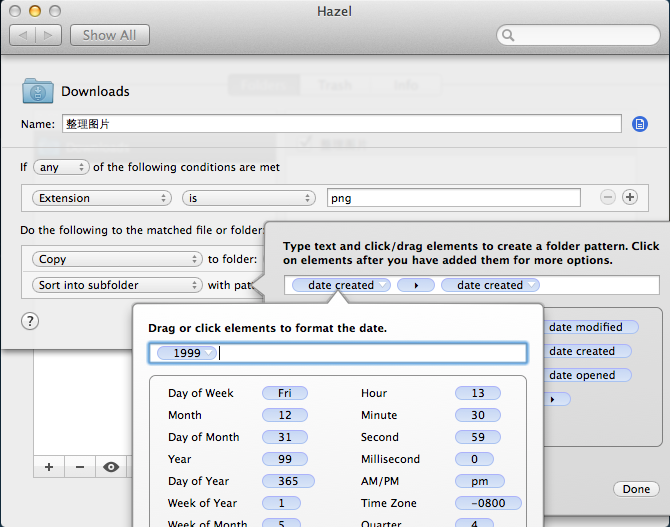Open the Copy action dropdown

pyautogui.click(x=117, y=259)
